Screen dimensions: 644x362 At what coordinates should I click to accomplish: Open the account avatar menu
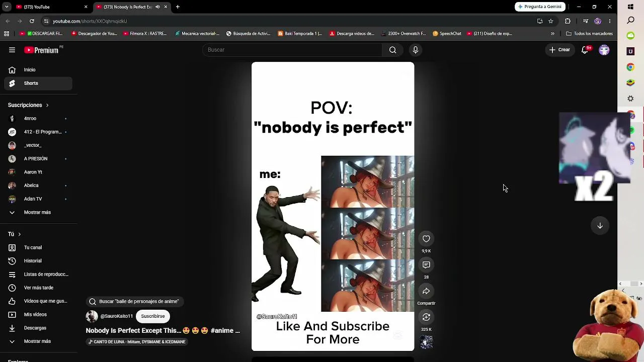tap(604, 50)
